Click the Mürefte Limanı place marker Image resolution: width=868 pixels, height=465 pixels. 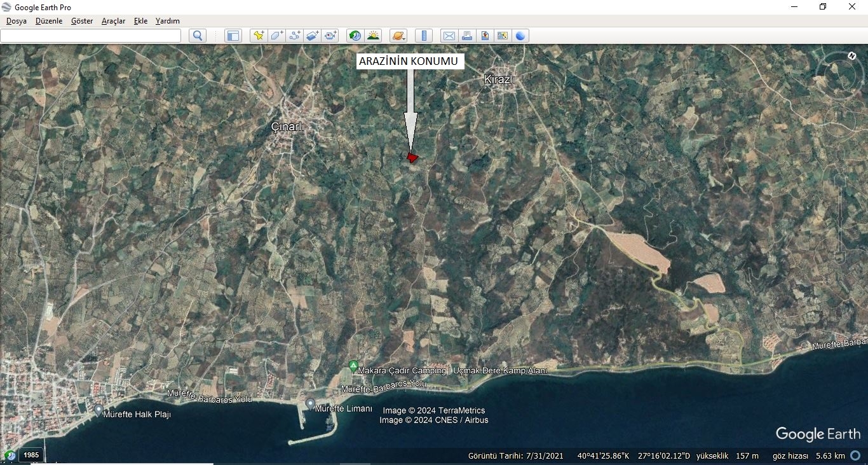(311, 404)
